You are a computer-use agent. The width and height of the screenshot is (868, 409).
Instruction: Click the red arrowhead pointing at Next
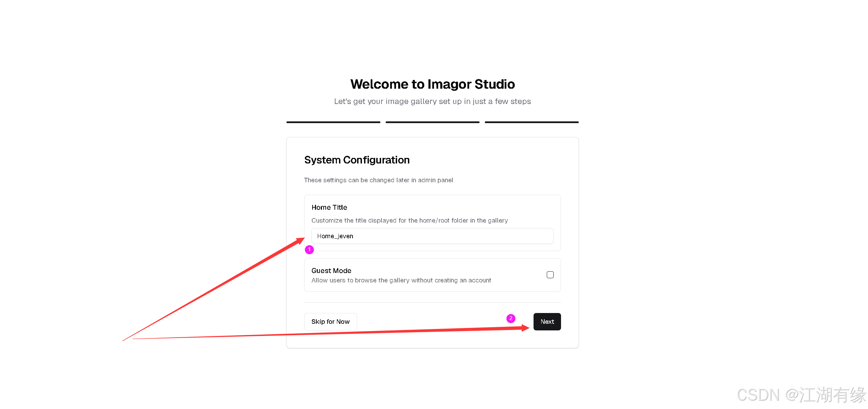pos(525,328)
